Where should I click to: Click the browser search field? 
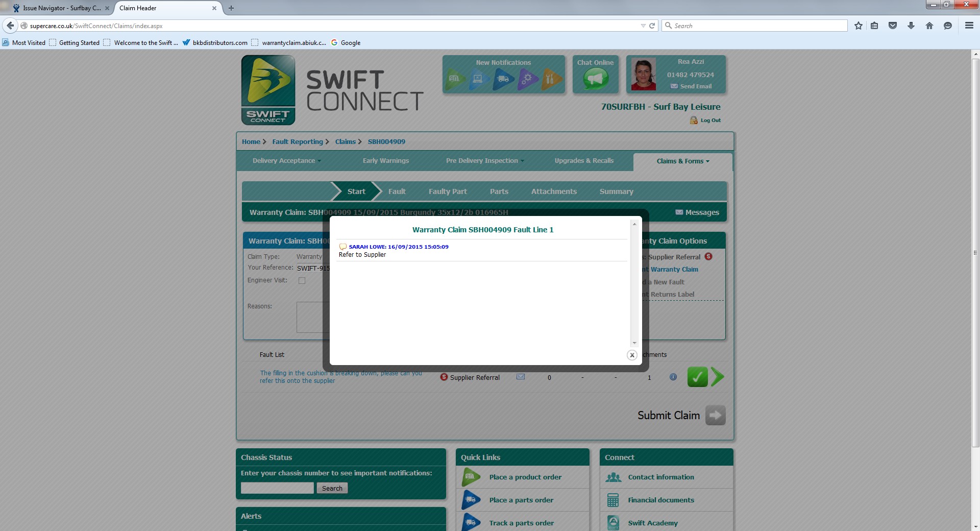point(754,26)
